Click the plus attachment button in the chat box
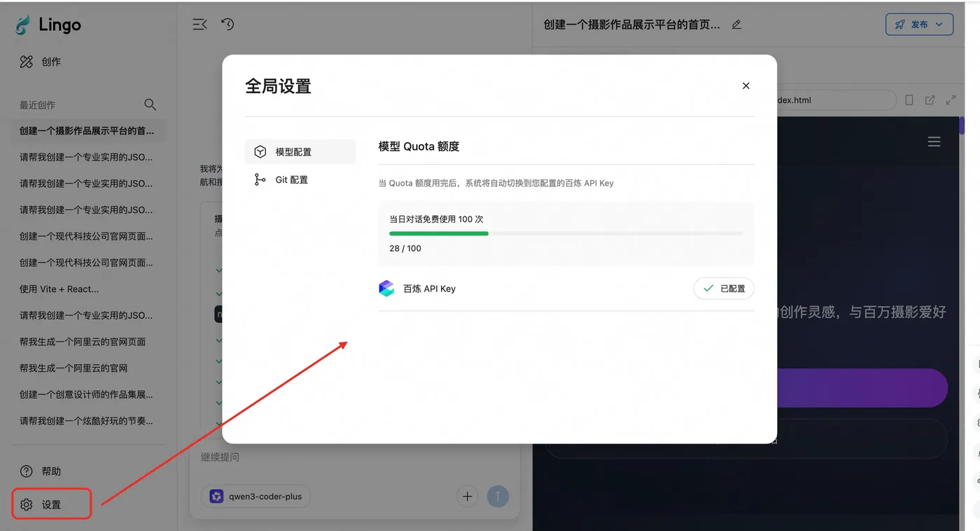 click(467, 497)
